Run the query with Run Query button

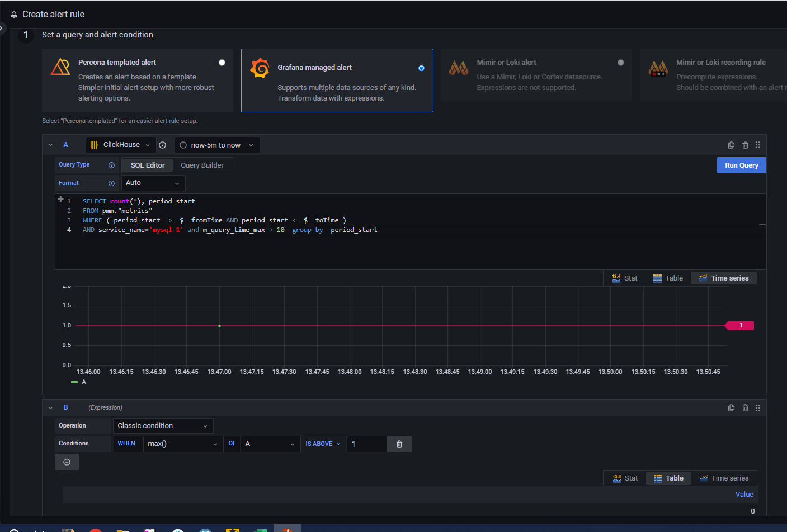741,165
